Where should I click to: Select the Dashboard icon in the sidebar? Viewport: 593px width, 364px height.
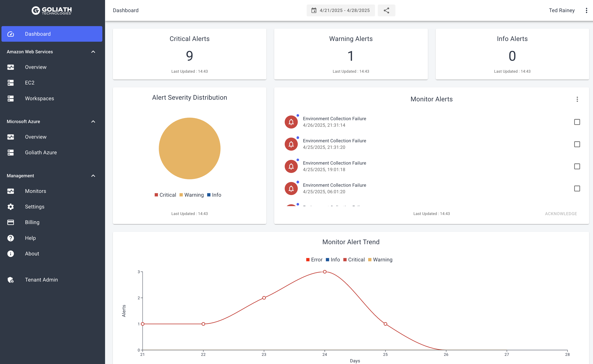pyautogui.click(x=11, y=34)
